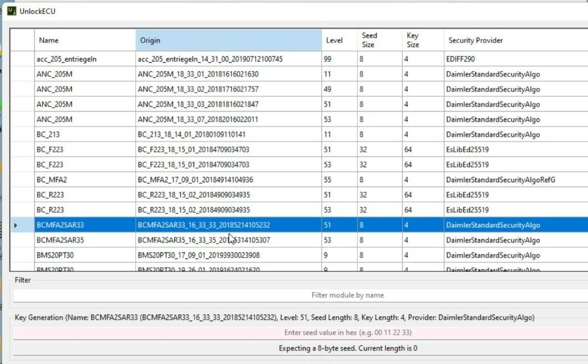The width and height of the screenshot is (588, 364).
Task: Sort table by the Name column header
Action: coord(84,41)
